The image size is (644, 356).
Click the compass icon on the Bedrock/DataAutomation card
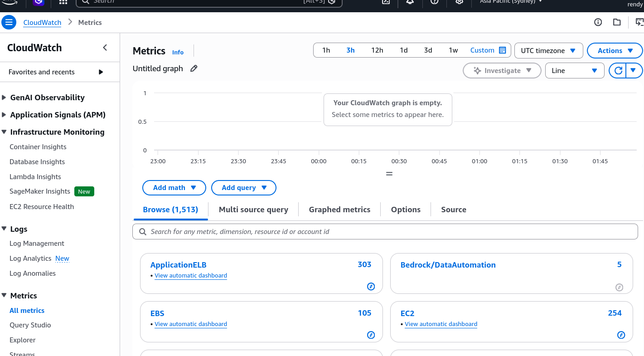[x=620, y=287]
